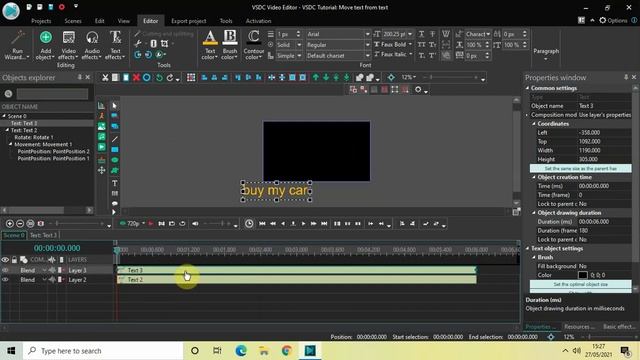Open the View tab
640x360 pixels.
coord(124,21)
